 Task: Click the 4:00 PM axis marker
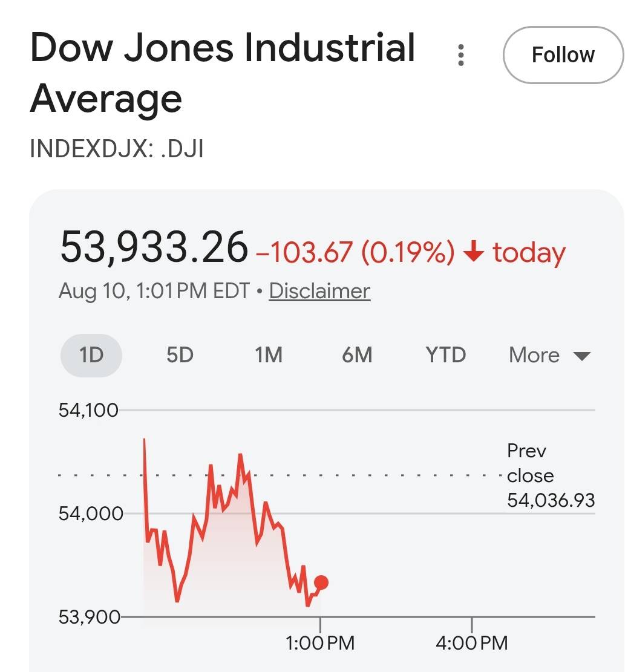(x=471, y=643)
